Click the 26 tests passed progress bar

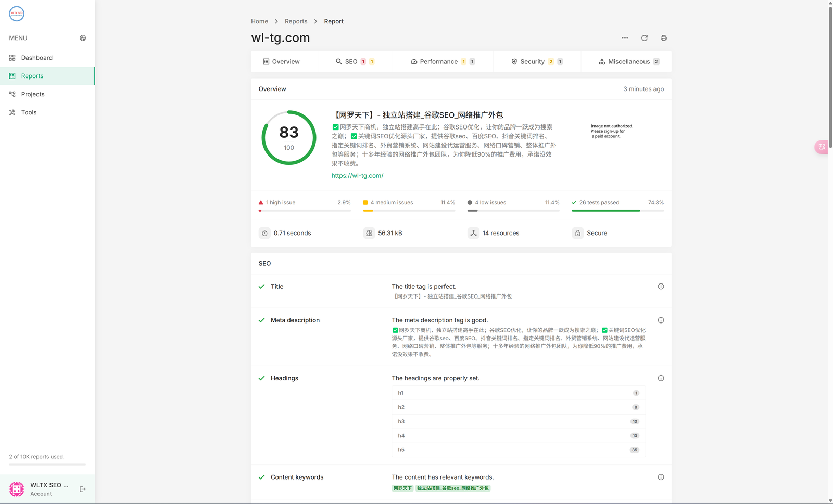[617, 211]
